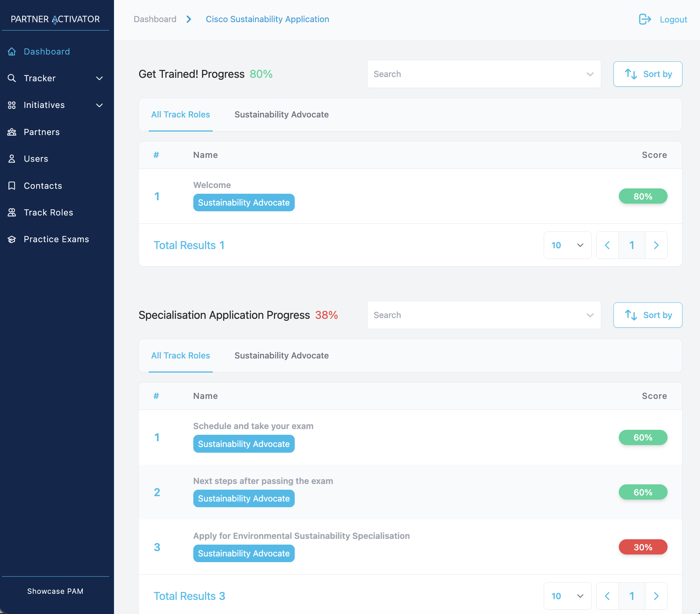Image resolution: width=700 pixels, height=614 pixels.
Task: Click Sustainability Advocate tag under Apply row
Action: click(244, 553)
